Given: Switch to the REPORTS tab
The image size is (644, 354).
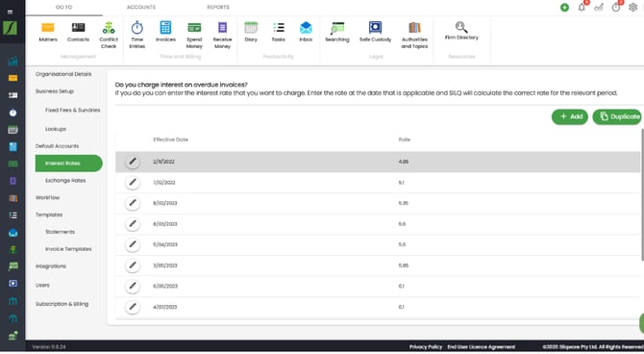Looking at the screenshot, I should tap(218, 8).
